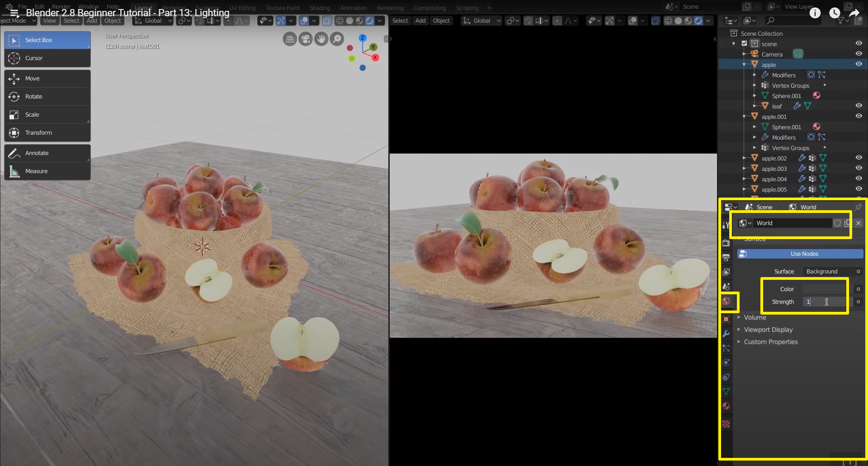Viewport: 868px width, 466px height.
Task: Switch to the Scripting workspace tab
Action: pyautogui.click(x=467, y=8)
